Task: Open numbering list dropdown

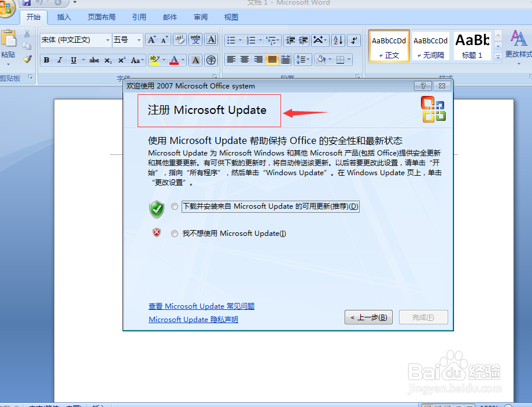Action: point(260,40)
